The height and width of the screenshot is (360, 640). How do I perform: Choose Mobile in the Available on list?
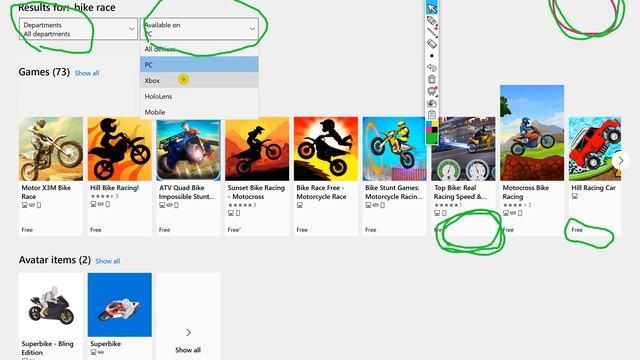[x=199, y=112]
